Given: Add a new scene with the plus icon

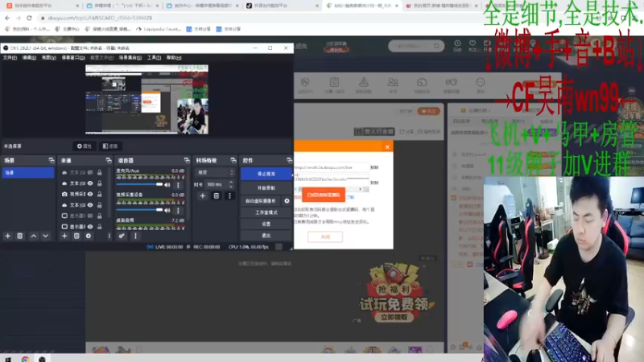Looking at the screenshot, I should (x=7, y=236).
